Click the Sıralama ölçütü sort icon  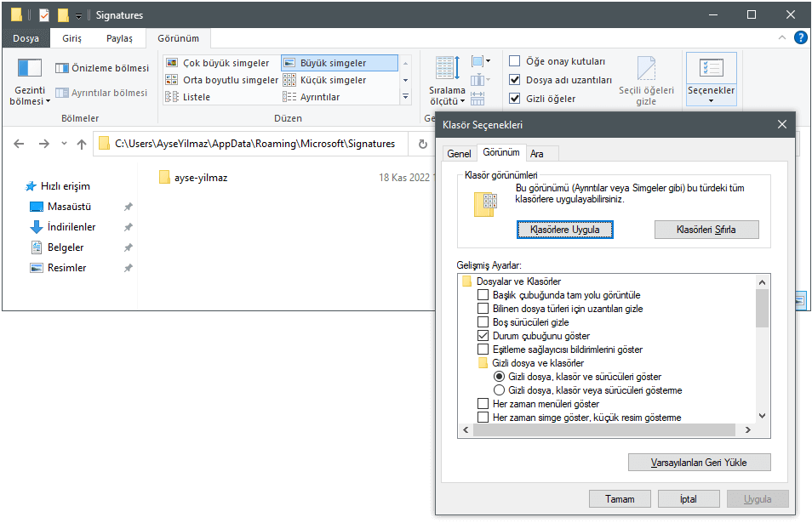point(446,70)
